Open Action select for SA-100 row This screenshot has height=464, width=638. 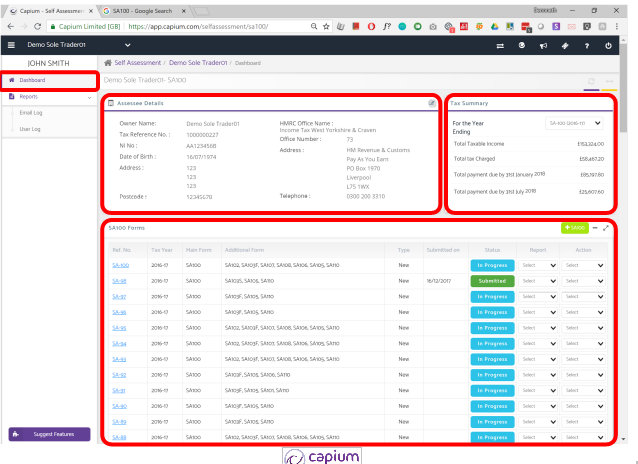(x=583, y=265)
